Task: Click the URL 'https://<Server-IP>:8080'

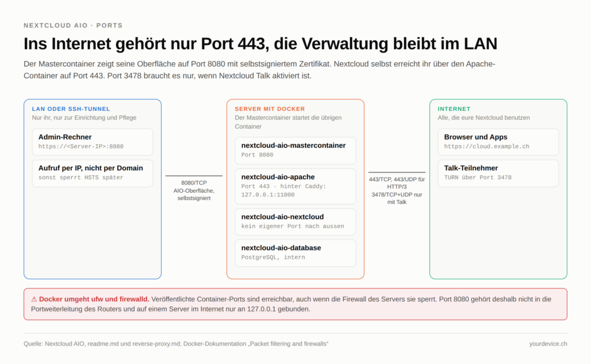Action: point(81,147)
